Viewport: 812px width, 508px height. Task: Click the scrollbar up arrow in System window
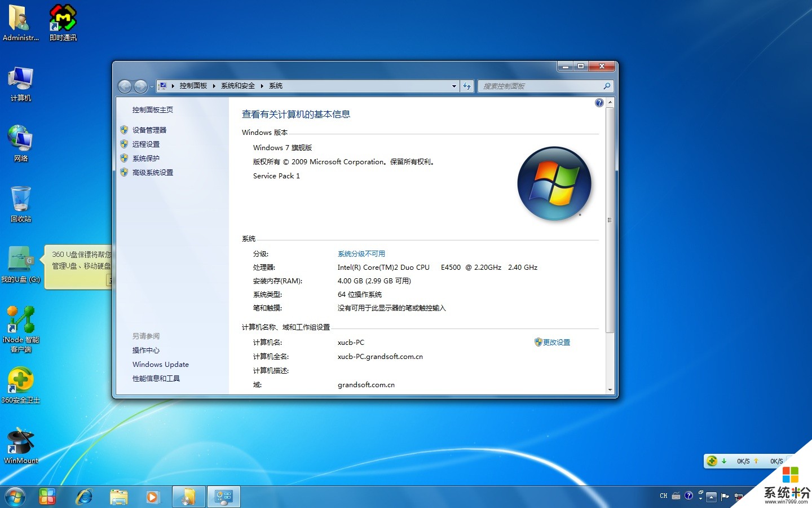[x=610, y=103]
